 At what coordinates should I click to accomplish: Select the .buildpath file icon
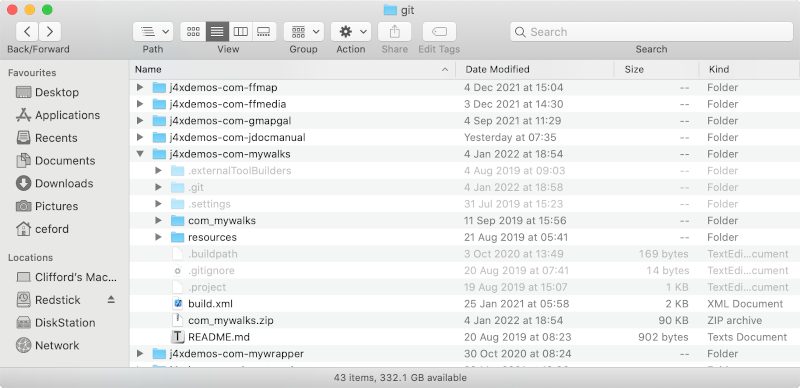[x=178, y=254]
